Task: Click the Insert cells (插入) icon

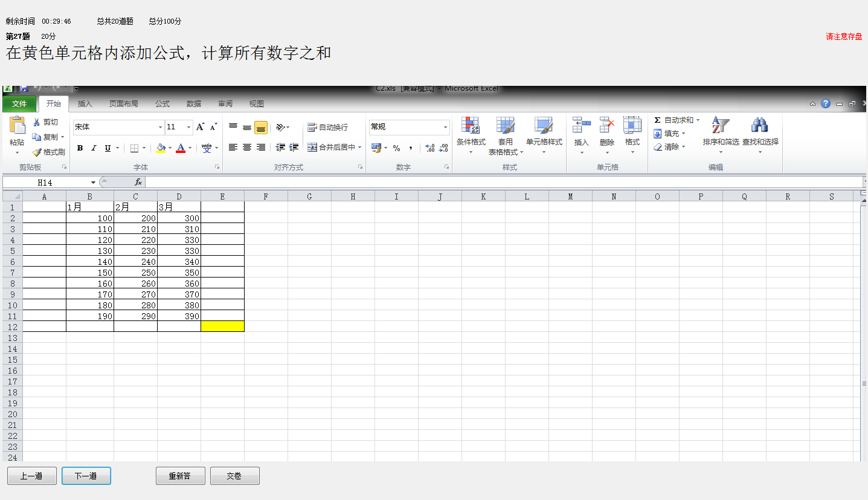Action: click(581, 125)
